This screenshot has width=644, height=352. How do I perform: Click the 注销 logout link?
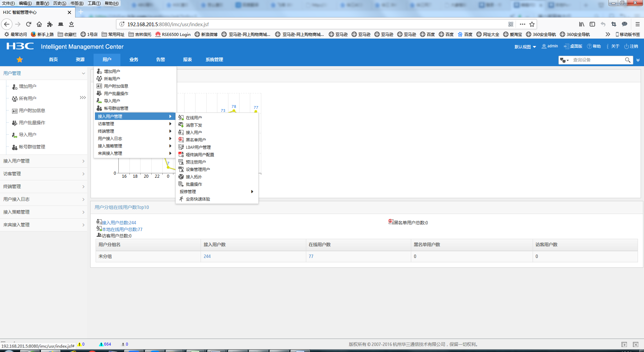pos(631,46)
